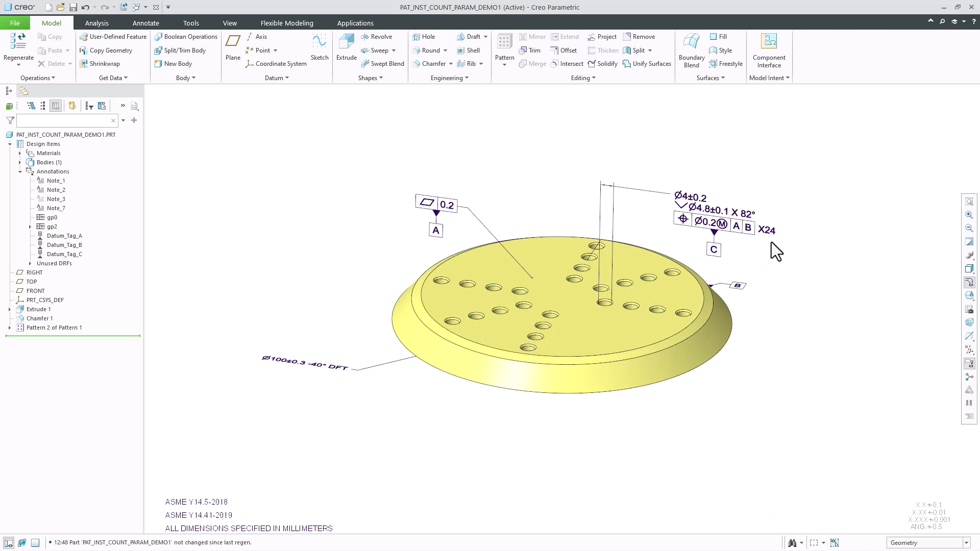Viewport: 980px width, 551px height.
Task: Select Datum_Tag_A in the model tree
Action: point(64,235)
